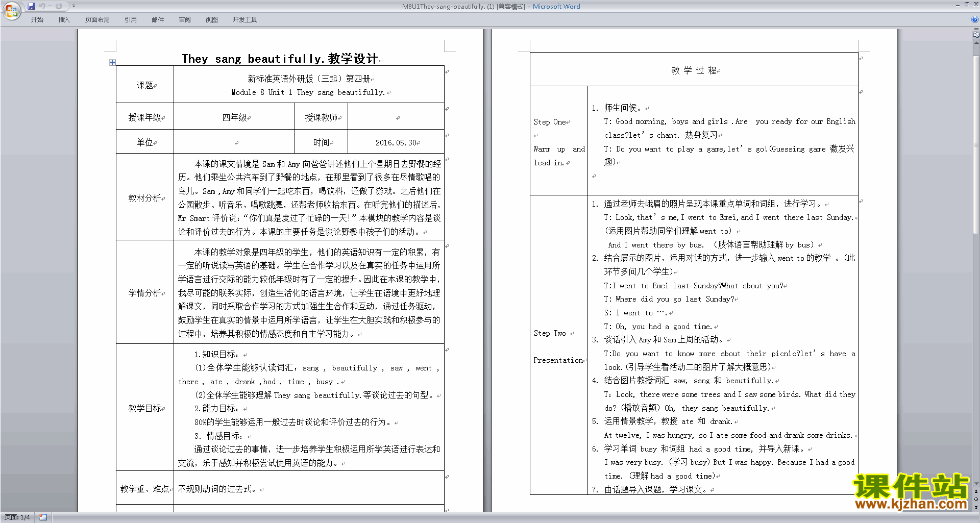Click the 2.能力目标 line
The image size is (980, 523).
[x=216, y=408]
